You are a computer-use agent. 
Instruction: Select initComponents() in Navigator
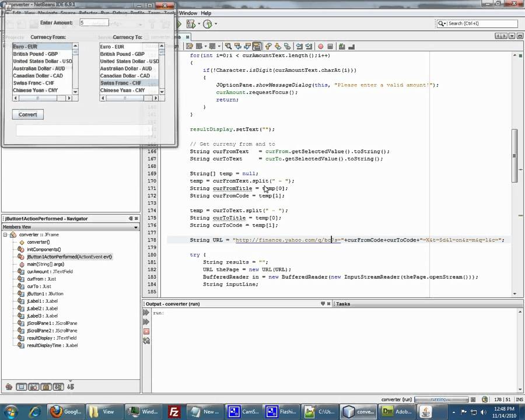click(x=44, y=250)
